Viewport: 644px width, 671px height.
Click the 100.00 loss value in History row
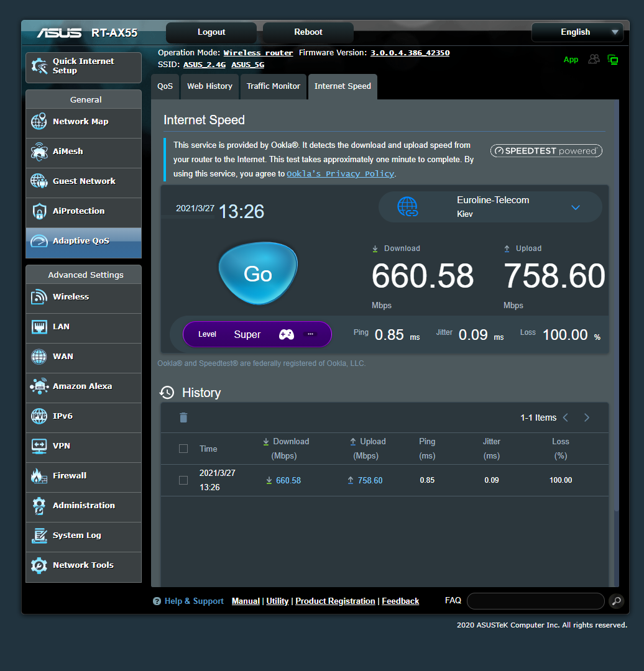coord(561,480)
